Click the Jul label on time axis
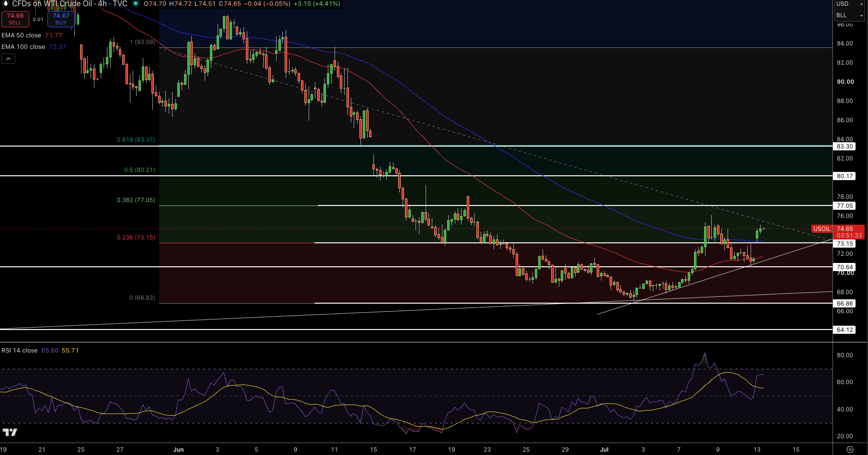The image size is (868, 455). (x=604, y=449)
